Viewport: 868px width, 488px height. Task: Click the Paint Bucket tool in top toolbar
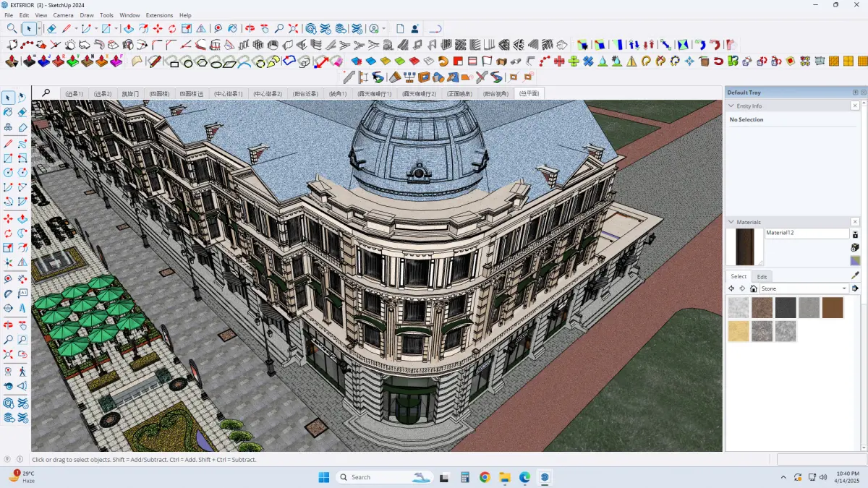pyautogui.click(x=232, y=29)
